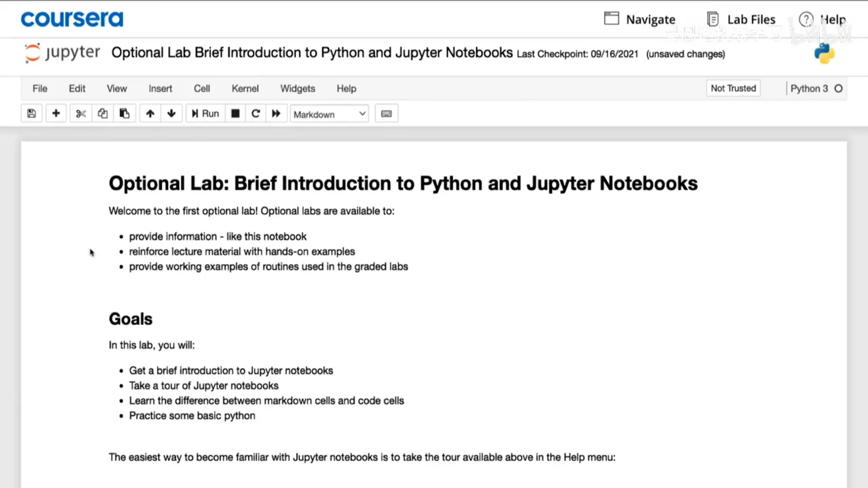Restart kernel and run all fast-forward icon

[x=276, y=113]
